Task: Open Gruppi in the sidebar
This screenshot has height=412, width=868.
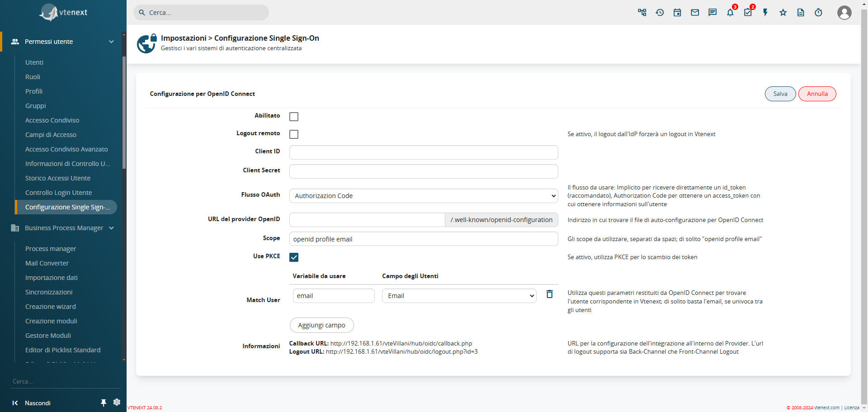Action: pyautogui.click(x=36, y=106)
